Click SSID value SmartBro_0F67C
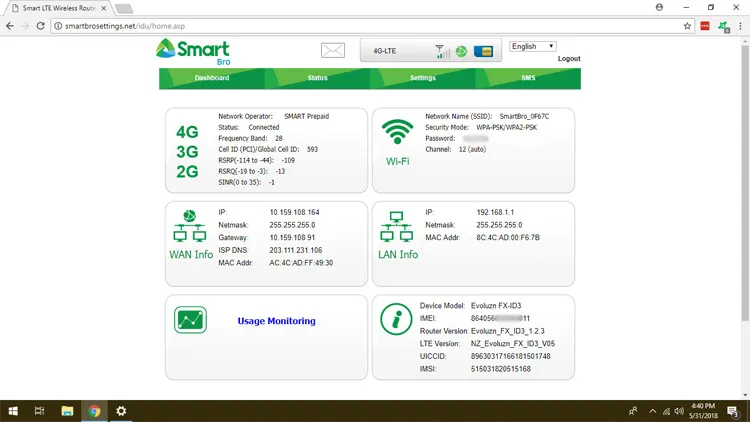This screenshot has height=422, width=750. [524, 116]
